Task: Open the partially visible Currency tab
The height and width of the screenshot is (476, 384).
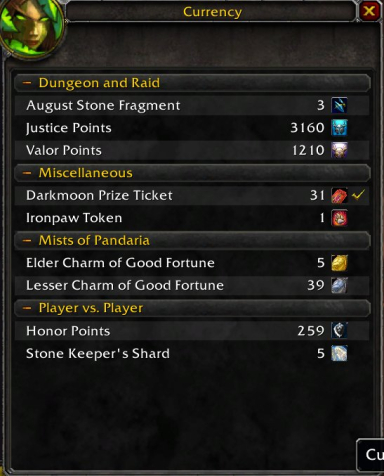Action: [371, 455]
